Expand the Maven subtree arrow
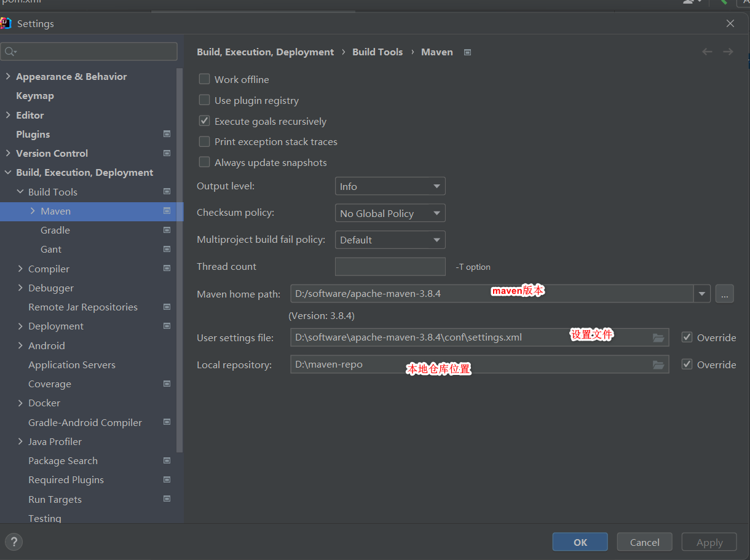Viewport: 750px width, 560px height. 33,211
